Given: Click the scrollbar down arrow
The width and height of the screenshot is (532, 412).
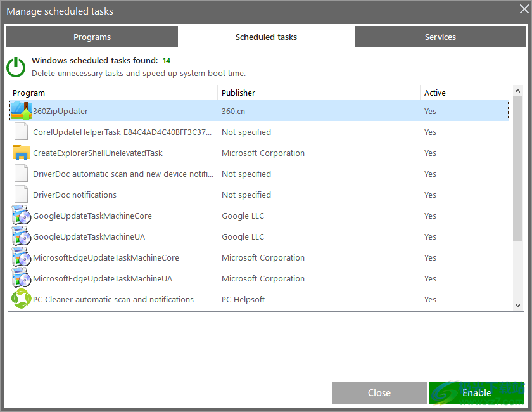Looking at the screenshot, I should pos(517,306).
